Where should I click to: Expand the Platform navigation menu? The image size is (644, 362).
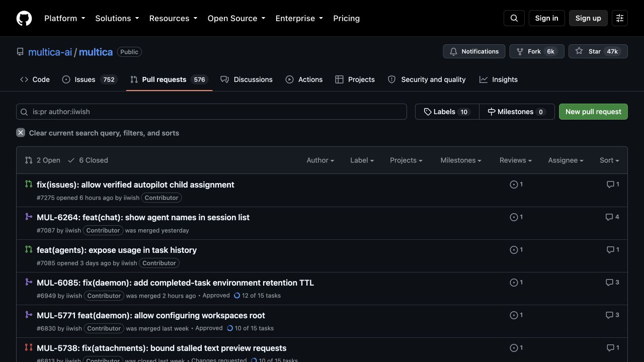(x=65, y=18)
